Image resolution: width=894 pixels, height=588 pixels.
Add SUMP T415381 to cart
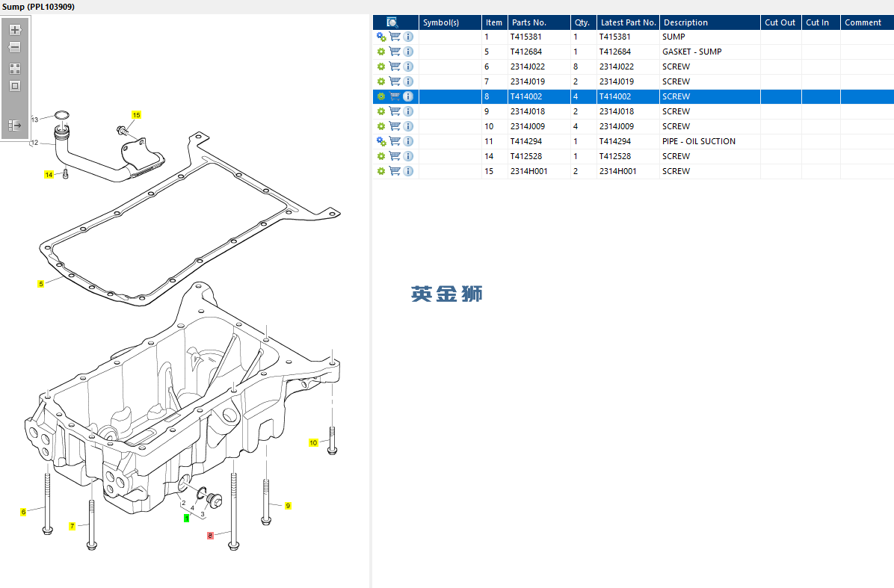[395, 37]
